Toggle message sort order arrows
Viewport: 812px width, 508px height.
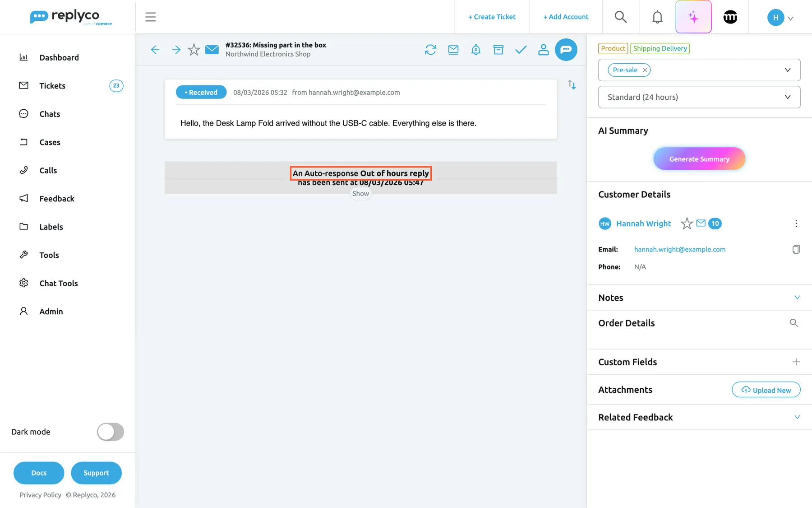572,84
